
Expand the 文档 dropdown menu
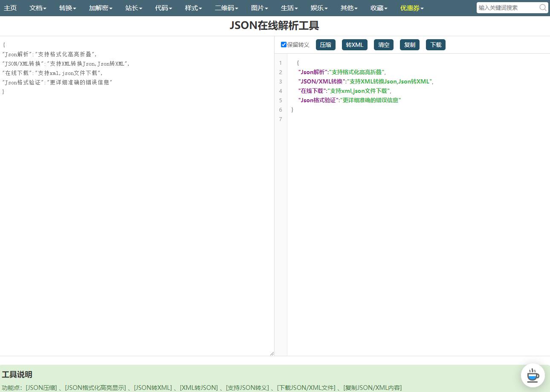coord(38,8)
